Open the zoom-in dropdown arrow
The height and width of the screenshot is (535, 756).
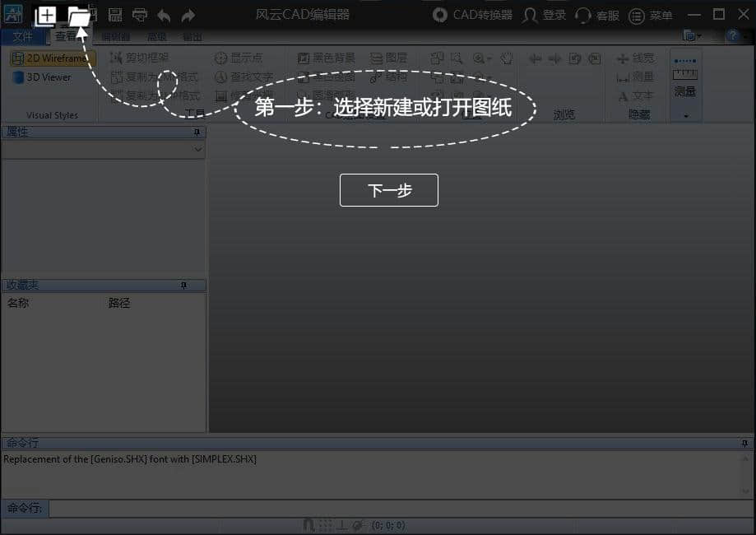(x=489, y=59)
